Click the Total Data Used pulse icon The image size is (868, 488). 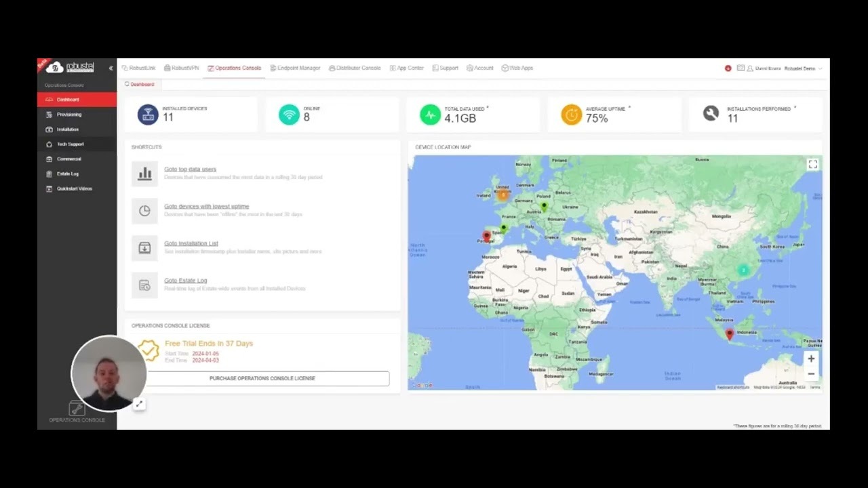click(x=430, y=115)
